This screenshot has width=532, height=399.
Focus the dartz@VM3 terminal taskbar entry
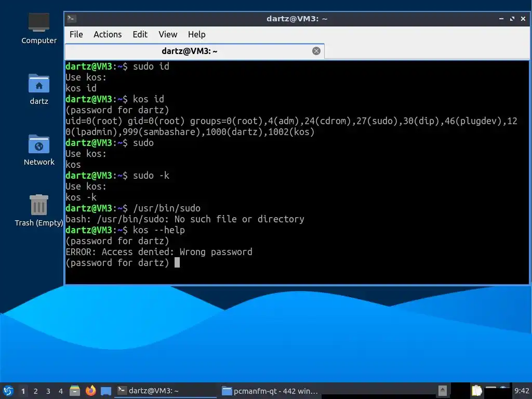165,391
